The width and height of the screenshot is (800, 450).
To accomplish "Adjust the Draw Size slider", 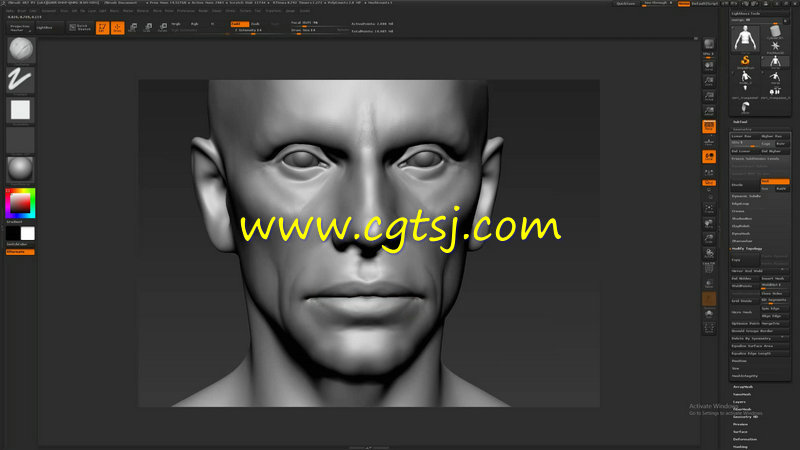I will [x=312, y=31].
